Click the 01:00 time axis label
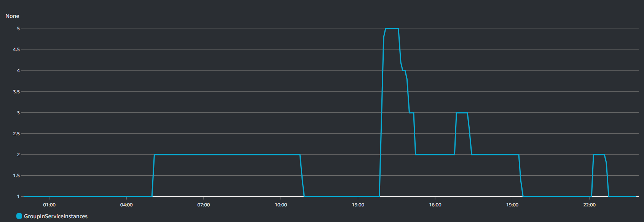 pyautogui.click(x=49, y=205)
